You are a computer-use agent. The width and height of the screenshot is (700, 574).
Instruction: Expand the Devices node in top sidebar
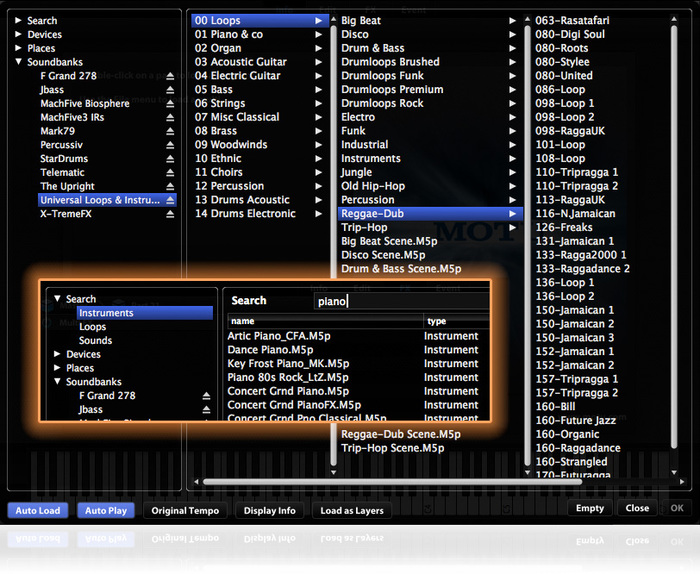click(x=18, y=34)
